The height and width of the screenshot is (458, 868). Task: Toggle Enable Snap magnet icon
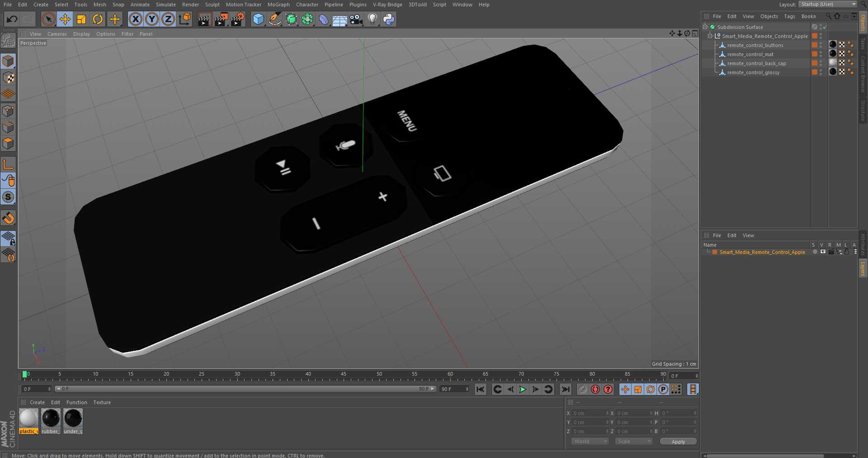coord(8,218)
